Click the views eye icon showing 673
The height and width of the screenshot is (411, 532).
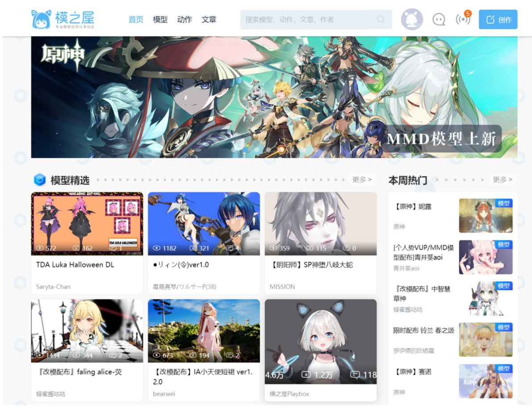[156, 355]
